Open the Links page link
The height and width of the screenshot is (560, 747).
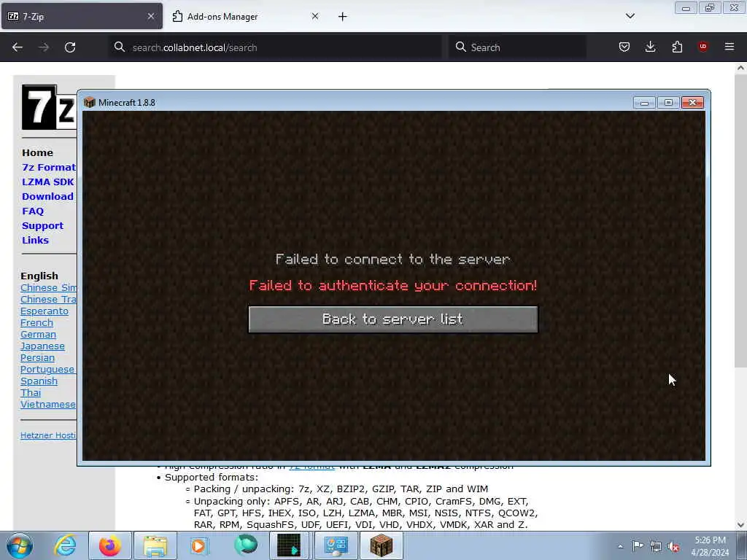tap(35, 240)
